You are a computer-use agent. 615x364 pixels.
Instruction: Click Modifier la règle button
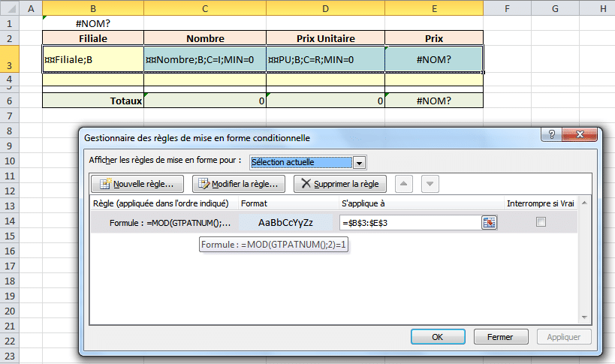(x=239, y=184)
